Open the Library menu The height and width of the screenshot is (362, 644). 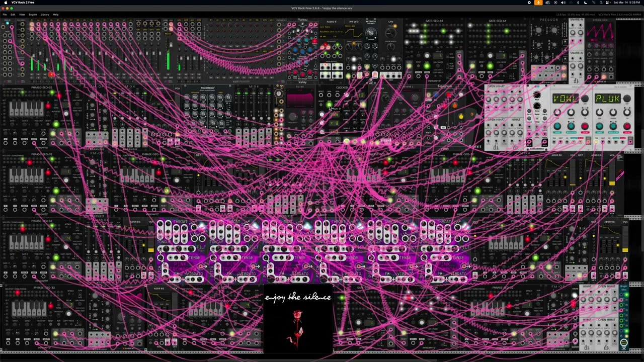45,15
